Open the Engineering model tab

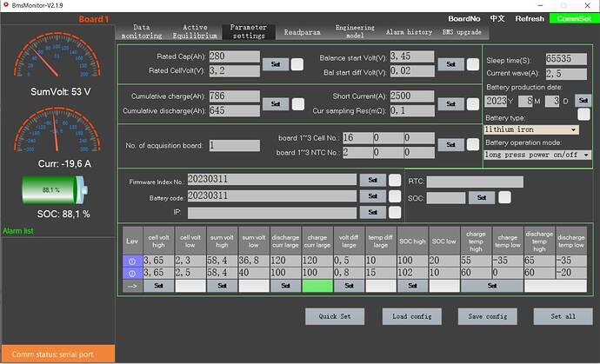pos(355,31)
